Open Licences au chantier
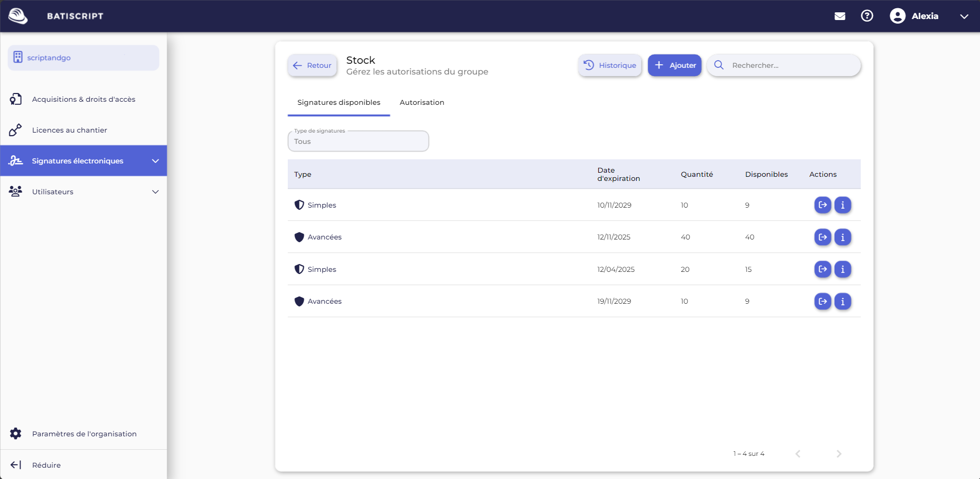980x479 pixels. coord(83,130)
